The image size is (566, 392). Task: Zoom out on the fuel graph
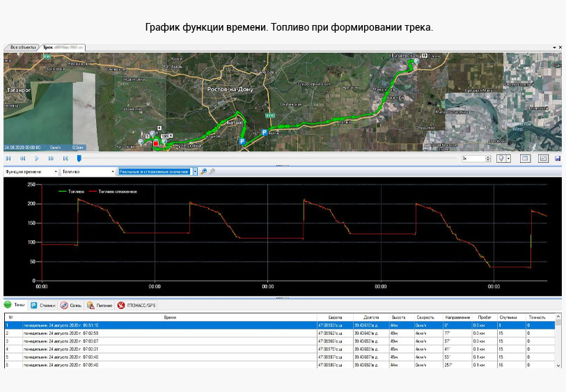coord(212,171)
